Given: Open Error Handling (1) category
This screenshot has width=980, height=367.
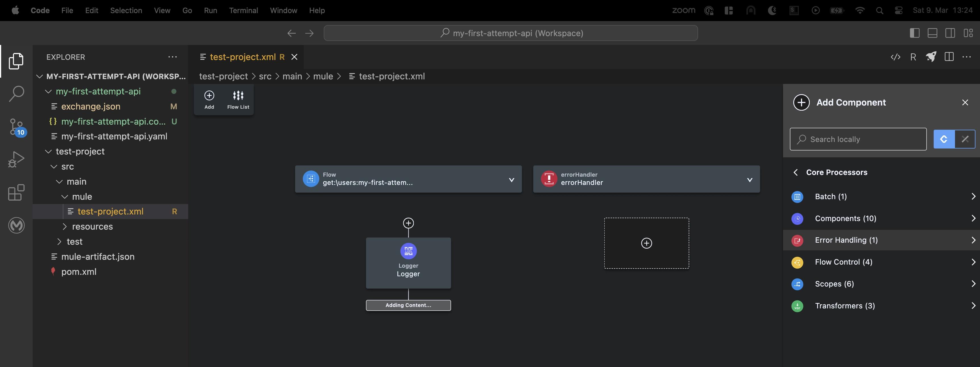Looking at the screenshot, I should 846,240.
